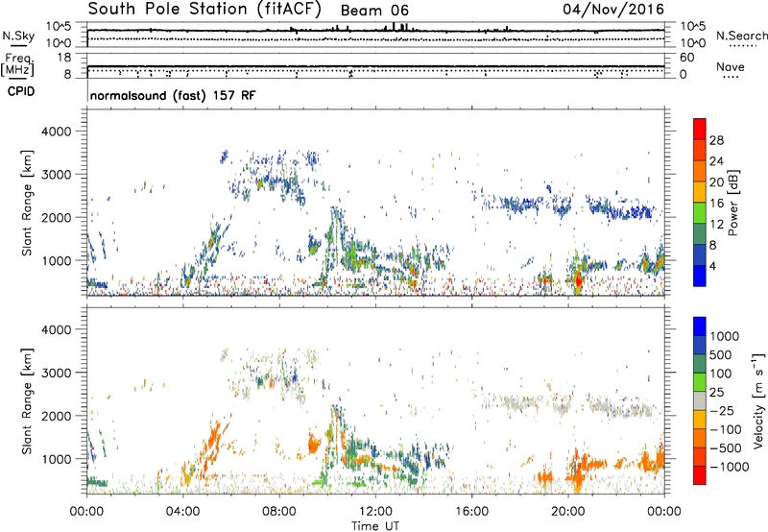Click the 'Nave' legend label

pos(730,66)
